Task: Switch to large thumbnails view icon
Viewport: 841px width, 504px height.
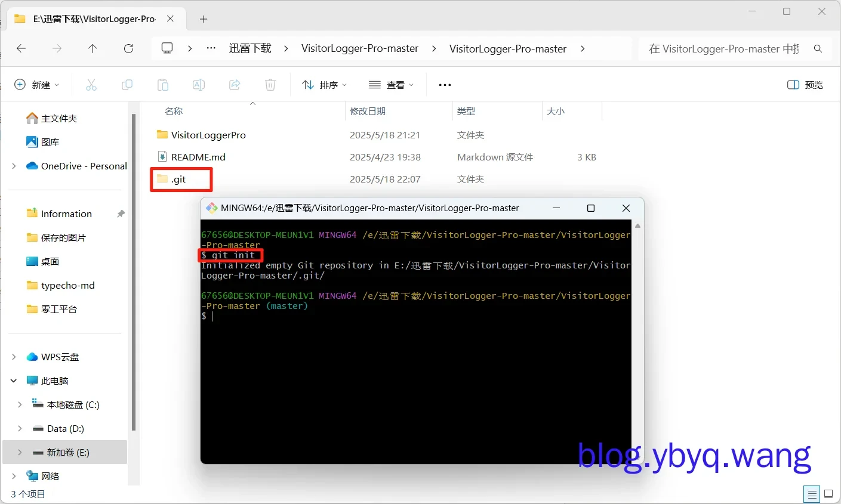Action: (x=828, y=494)
